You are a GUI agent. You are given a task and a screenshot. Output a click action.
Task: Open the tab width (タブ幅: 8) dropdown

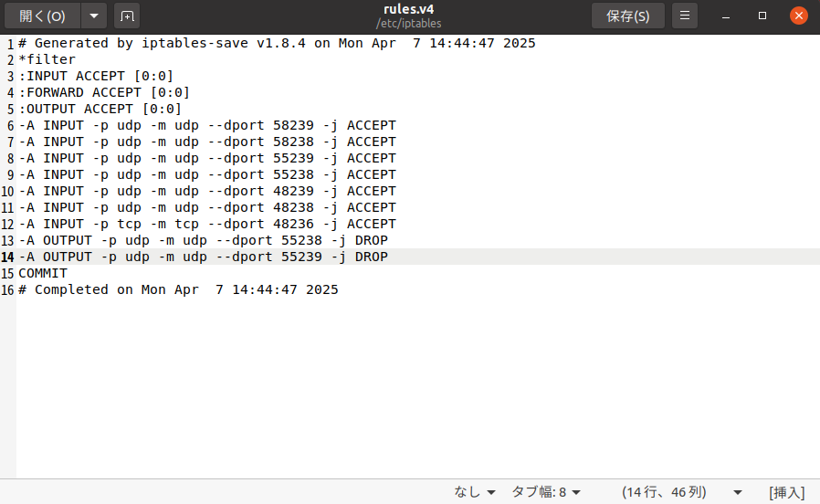click(545, 492)
